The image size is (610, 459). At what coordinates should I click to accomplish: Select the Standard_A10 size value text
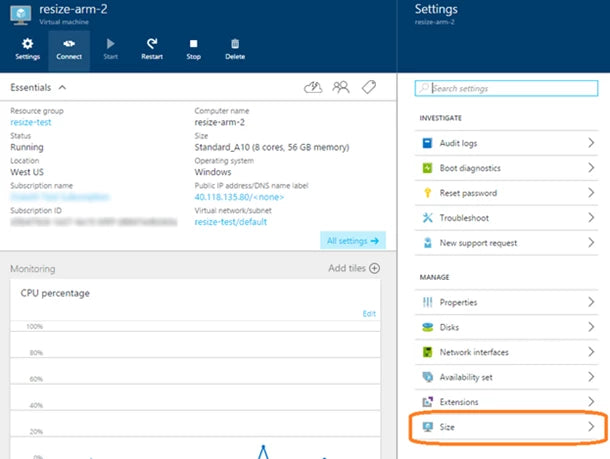[272, 147]
